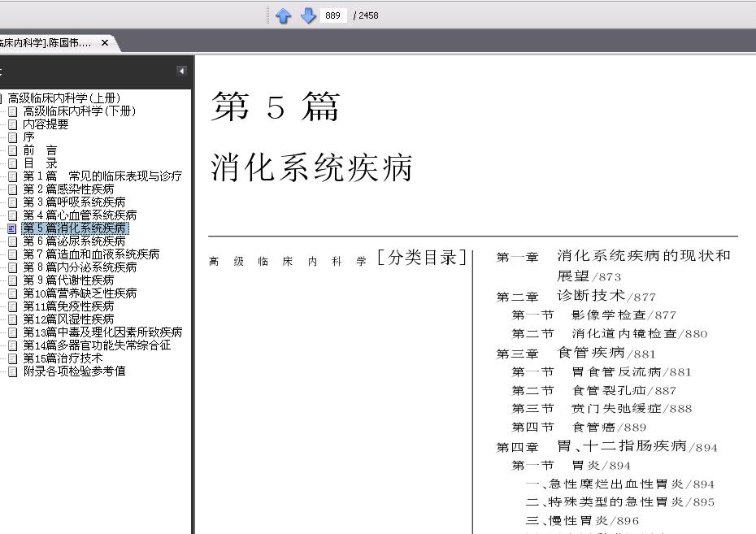Open bookmark 附录各项检验参考值
The height and width of the screenshot is (534, 756).
coord(74,371)
